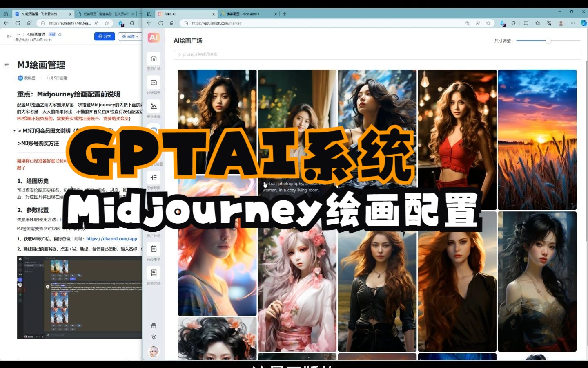Adjust the 尺寸调整 size slider
588x368 pixels.
(548, 40)
